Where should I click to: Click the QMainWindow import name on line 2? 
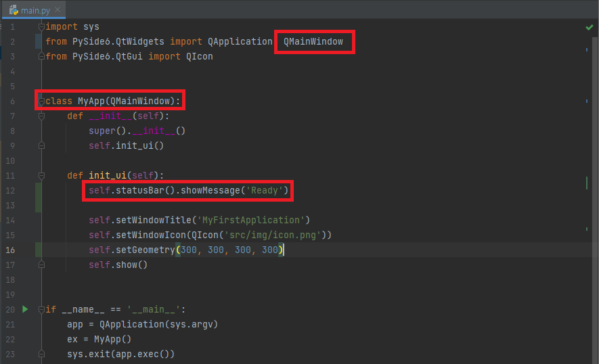(313, 42)
